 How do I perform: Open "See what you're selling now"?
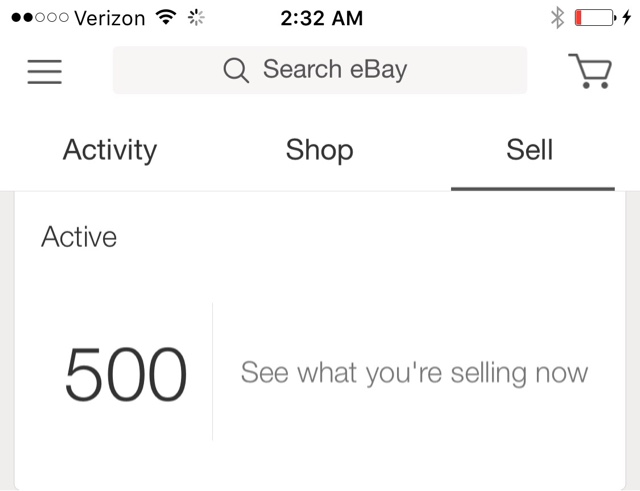click(414, 373)
